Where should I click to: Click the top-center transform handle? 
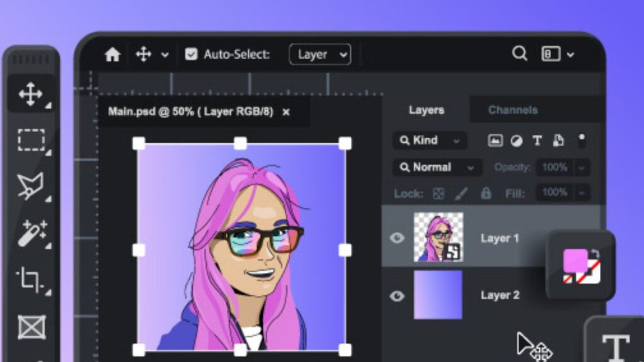click(x=240, y=143)
